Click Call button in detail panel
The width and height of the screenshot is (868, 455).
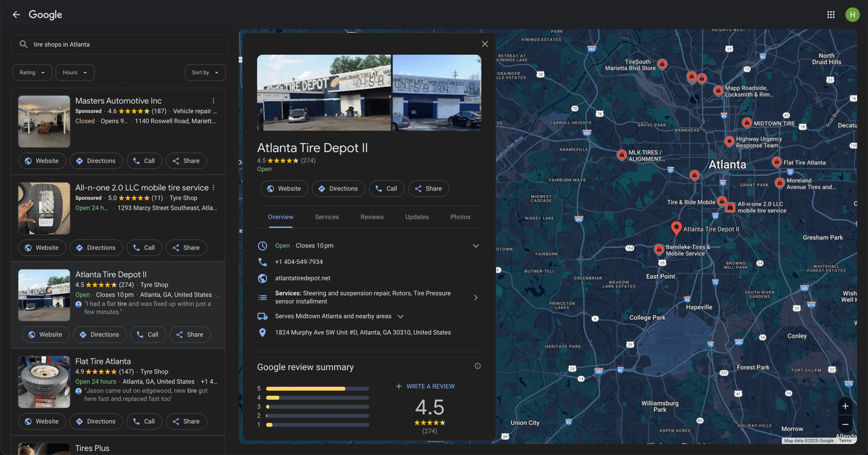[387, 188]
